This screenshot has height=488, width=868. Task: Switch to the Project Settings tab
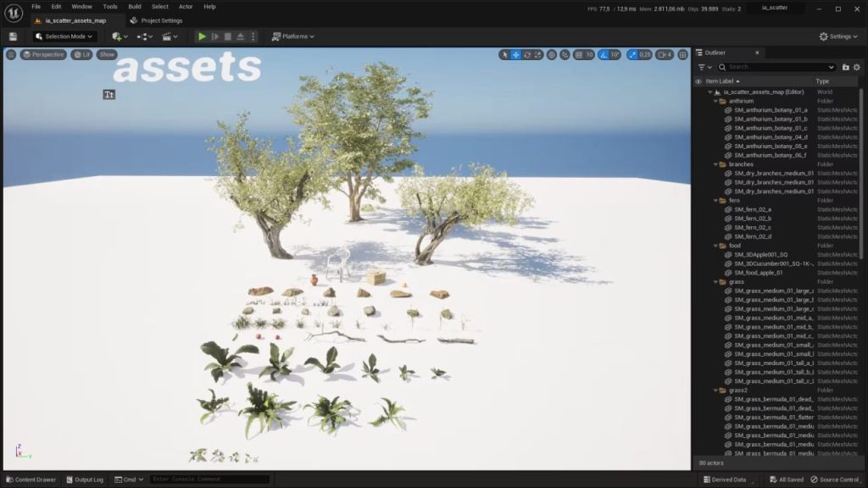click(162, 20)
